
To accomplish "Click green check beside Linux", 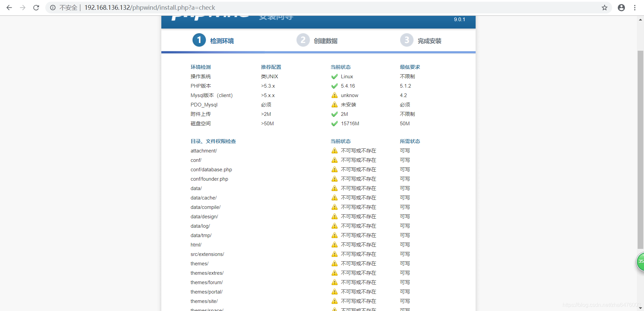I will pos(334,77).
